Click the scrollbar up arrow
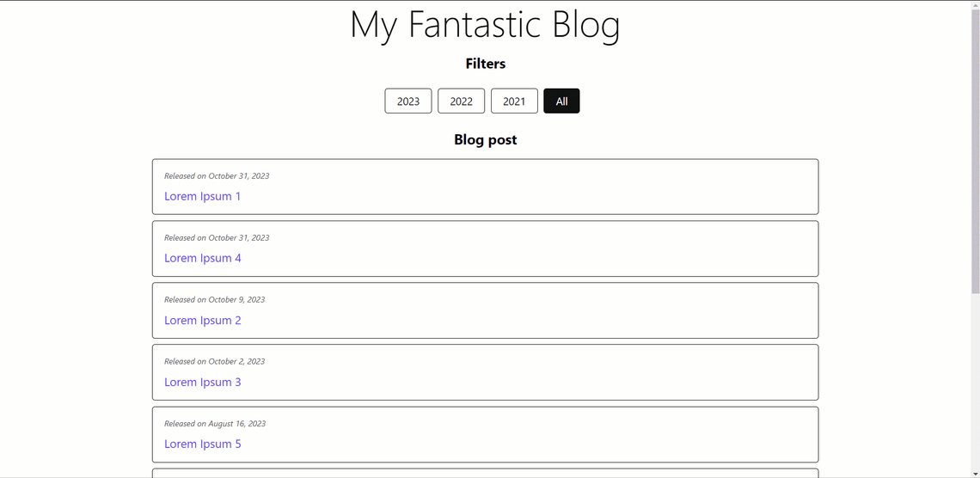Image resolution: width=980 pixels, height=478 pixels. (x=975, y=5)
